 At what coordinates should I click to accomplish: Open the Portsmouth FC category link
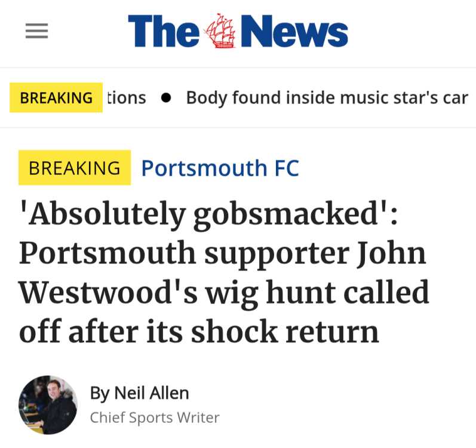coord(220,168)
